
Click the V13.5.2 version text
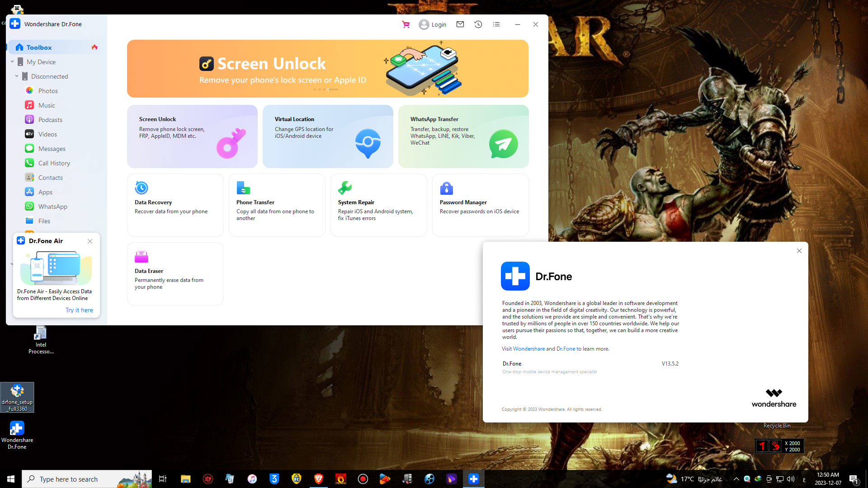coord(670,363)
